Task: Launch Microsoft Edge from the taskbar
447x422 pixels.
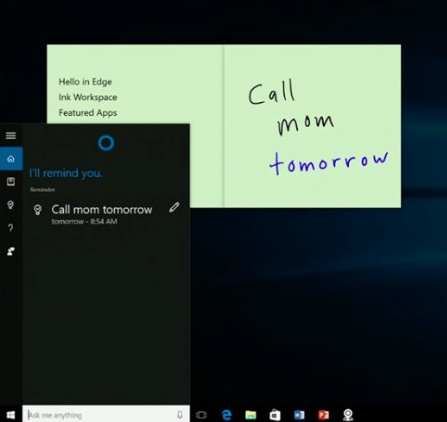Action: pos(227,415)
